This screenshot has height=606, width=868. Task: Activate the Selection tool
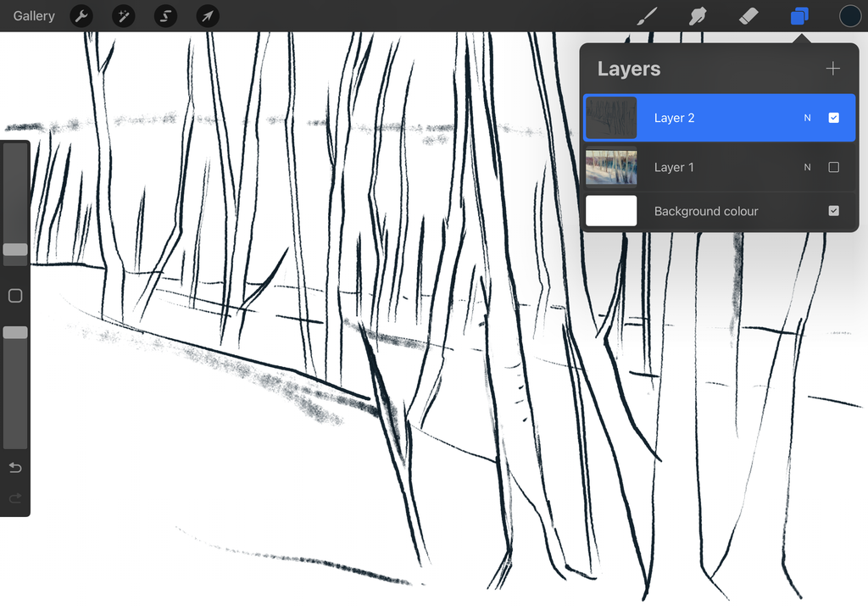point(165,15)
